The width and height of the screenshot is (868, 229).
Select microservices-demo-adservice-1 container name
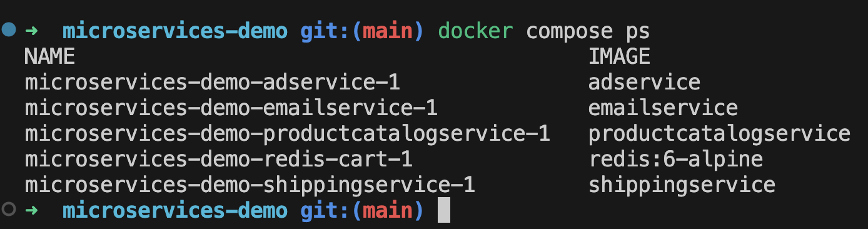pos(212,83)
